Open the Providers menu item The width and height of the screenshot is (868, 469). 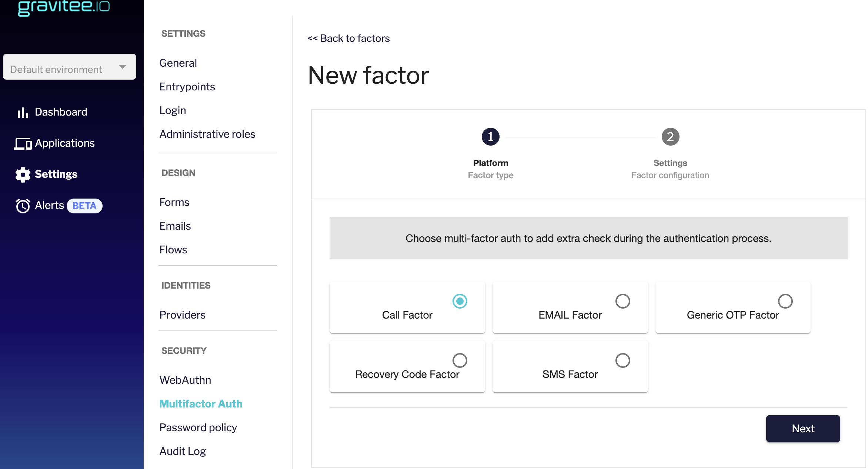tap(182, 315)
